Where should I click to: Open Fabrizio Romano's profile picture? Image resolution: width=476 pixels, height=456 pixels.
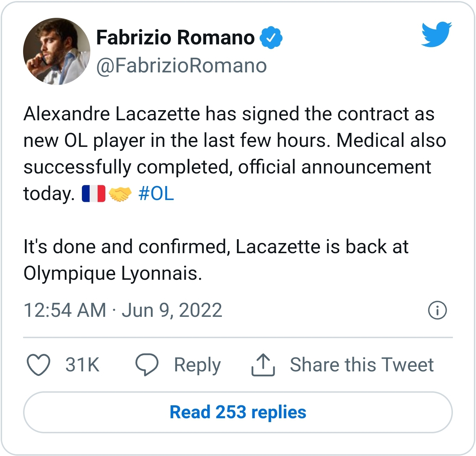(x=57, y=51)
